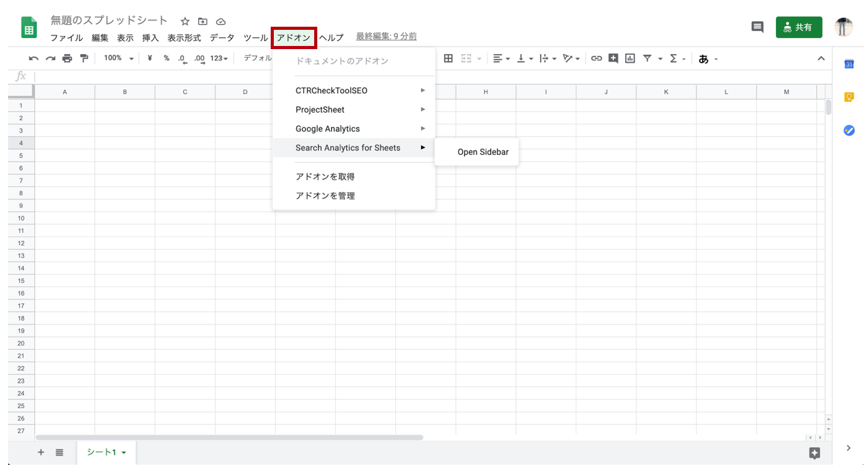Viewport: 868px width, 476px height.
Task: Insert a chart via toolbar icon
Action: point(630,58)
